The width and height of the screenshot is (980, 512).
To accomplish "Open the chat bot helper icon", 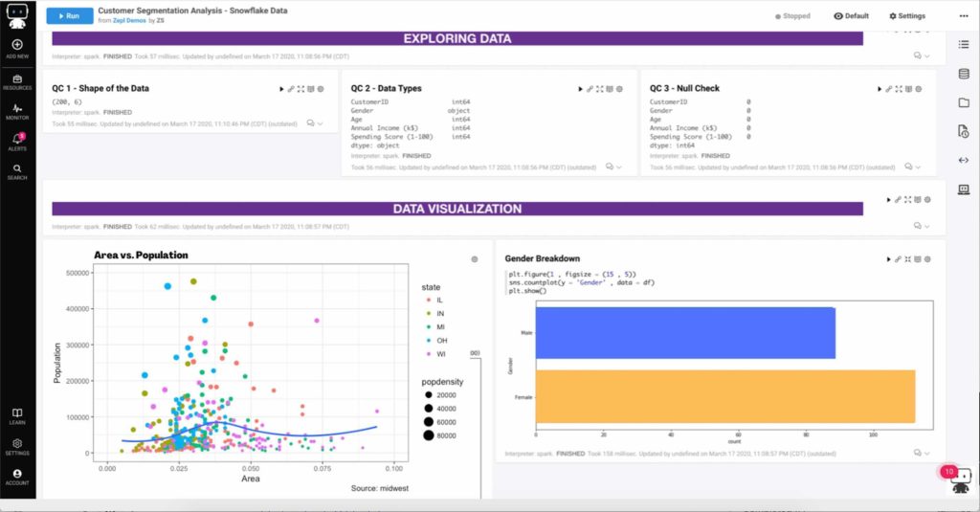I will 960,480.
